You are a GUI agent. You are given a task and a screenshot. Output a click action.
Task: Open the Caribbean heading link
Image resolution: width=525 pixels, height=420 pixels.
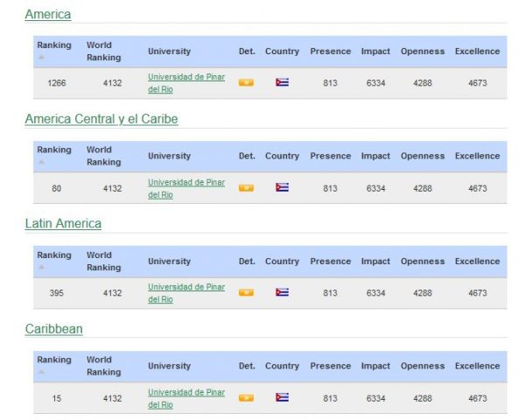coord(54,329)
